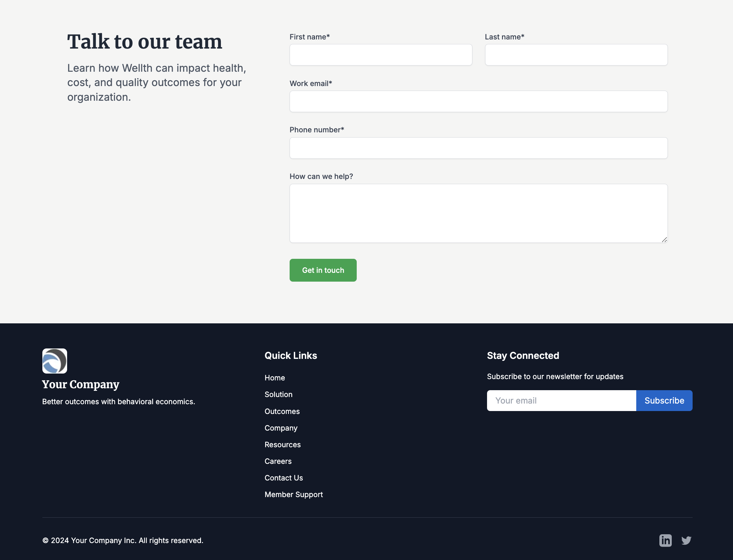
Task: Focus the Last name input field
Action: [576, 55]
